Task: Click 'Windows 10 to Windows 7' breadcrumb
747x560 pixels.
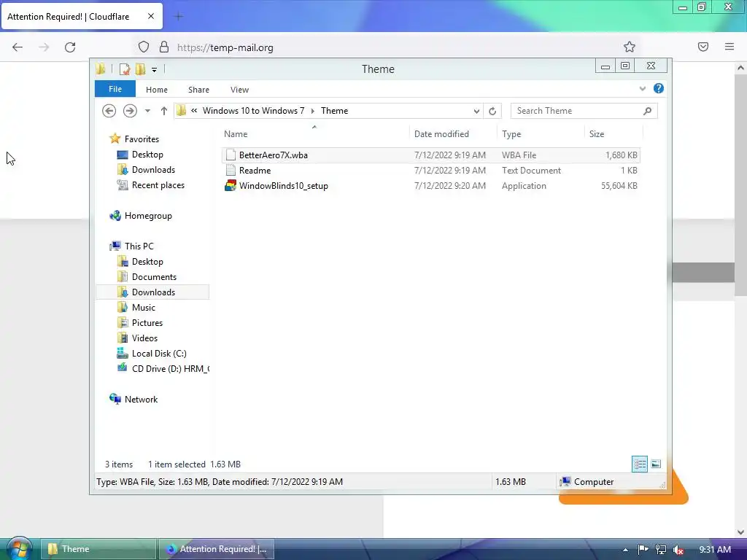Action: (253, 111)
